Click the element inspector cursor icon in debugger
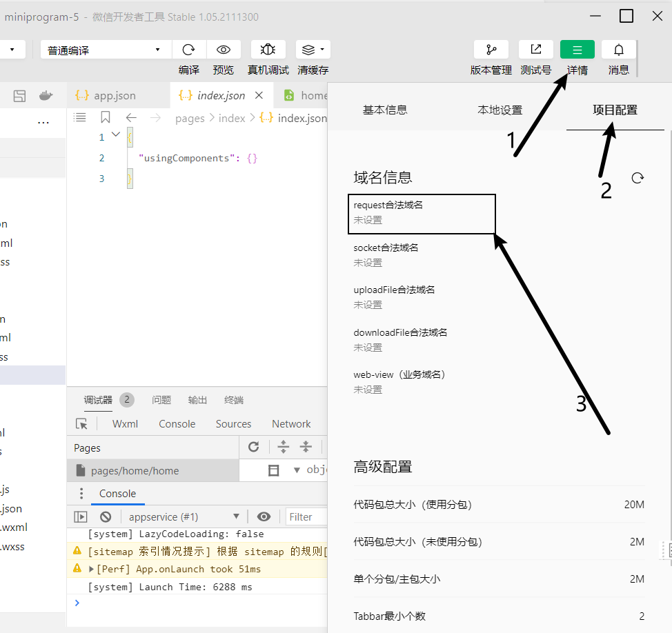This screenshot has width=672, height=633. 81,424
